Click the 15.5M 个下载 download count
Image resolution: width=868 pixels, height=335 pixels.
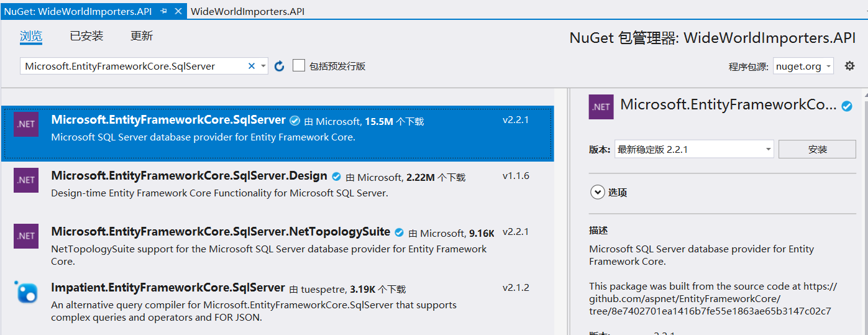click(x=395, y=122)
